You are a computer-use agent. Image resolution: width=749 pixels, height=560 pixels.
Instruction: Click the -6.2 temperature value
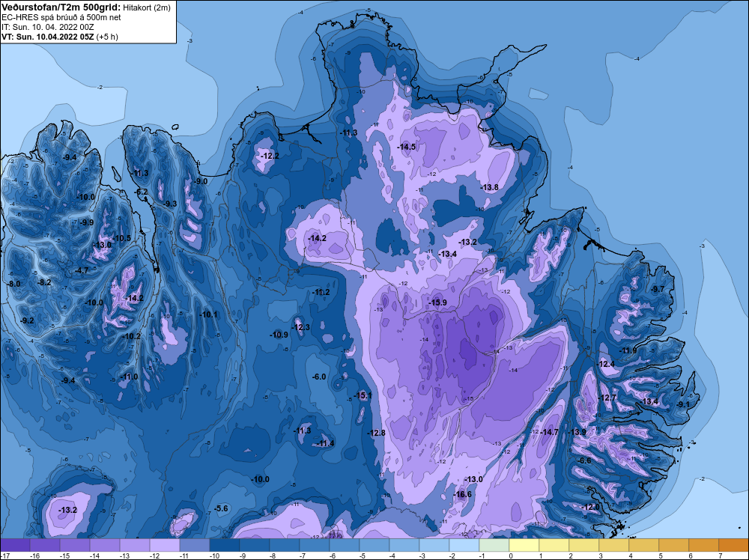142,192
